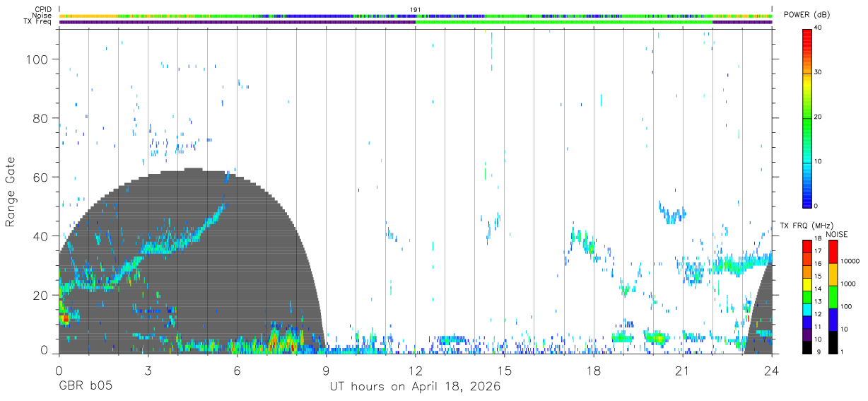Click the '0' tick on Range Gate axis
Viewport: 868px width, 401px height.
click(45, 351)
